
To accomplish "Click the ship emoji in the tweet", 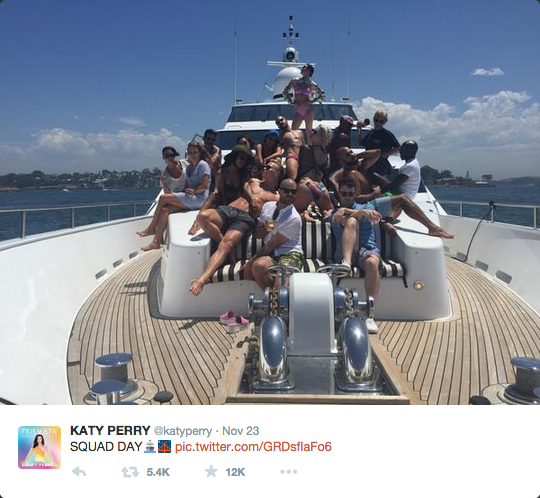I will [150, 447].
